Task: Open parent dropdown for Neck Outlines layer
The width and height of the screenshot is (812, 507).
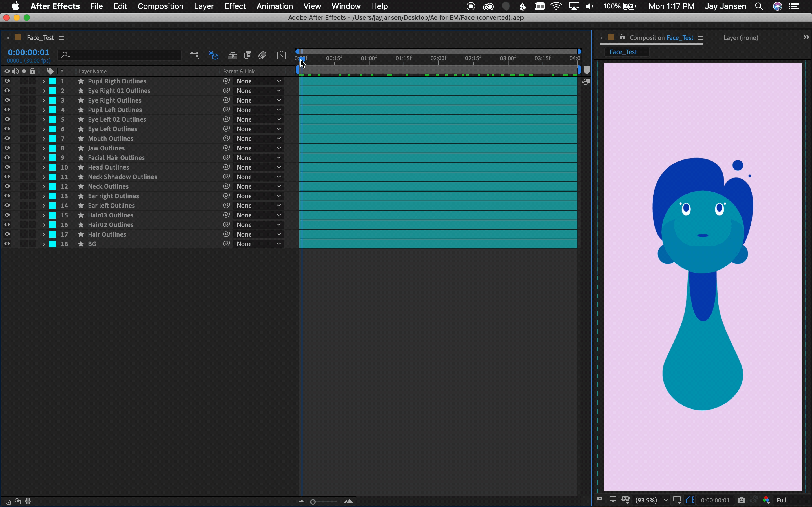Action: 258,186
